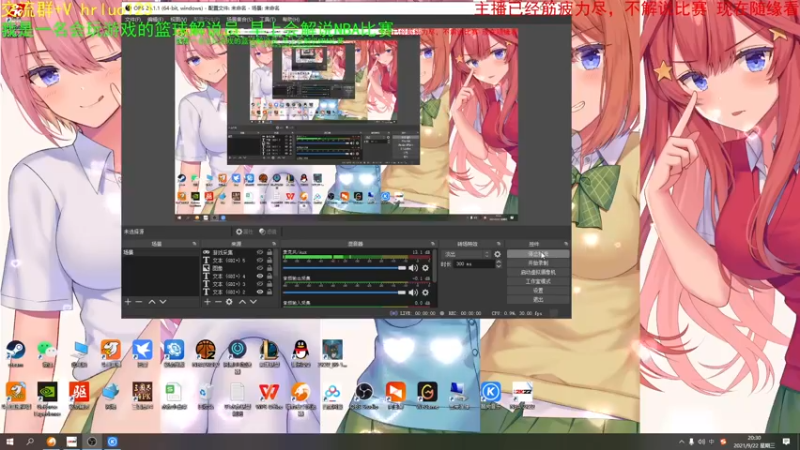The image size is (800, 450).
Task: Move the scene up in Scenes panel
Action: click(152, 302)
